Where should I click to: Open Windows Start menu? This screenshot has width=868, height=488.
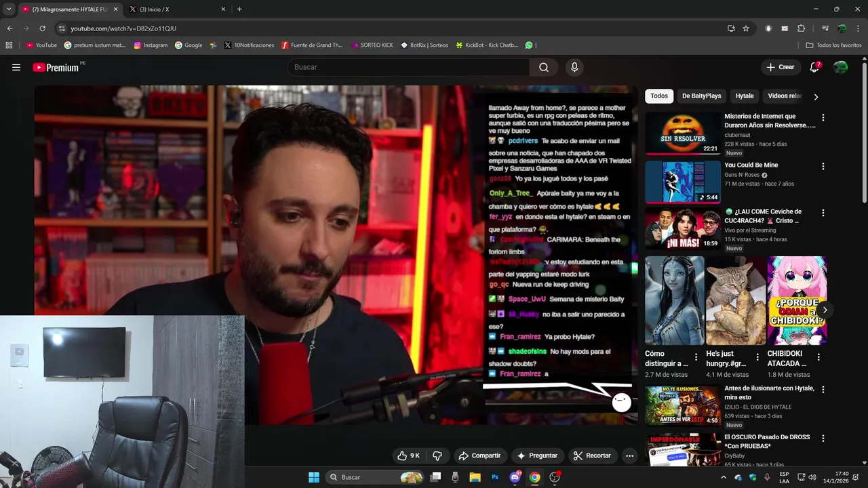314,477
